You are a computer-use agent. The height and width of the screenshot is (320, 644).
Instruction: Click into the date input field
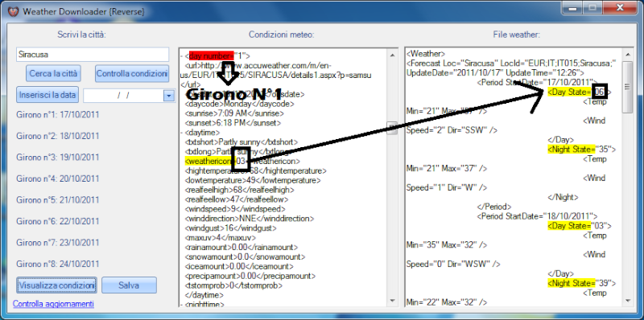point(123,96)
